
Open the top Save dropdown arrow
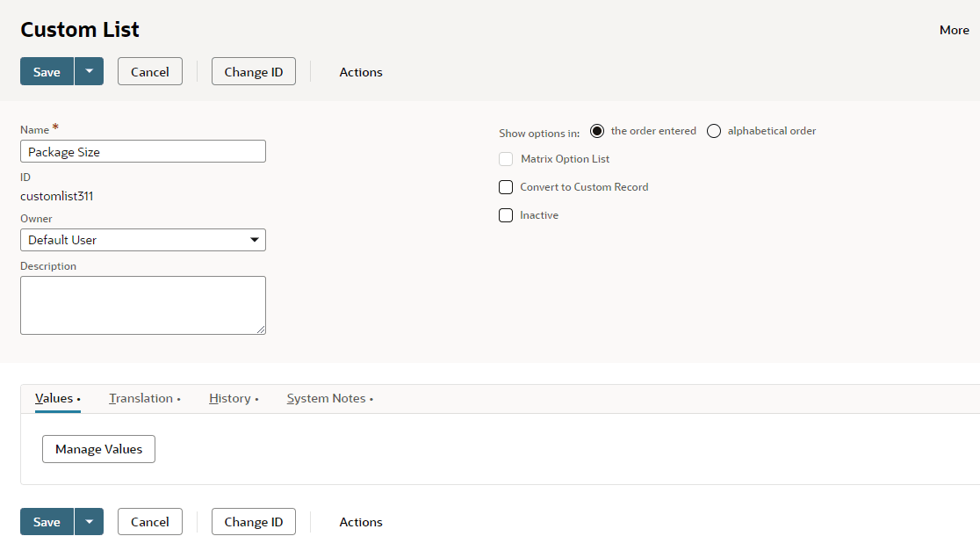tap(90, 71)
